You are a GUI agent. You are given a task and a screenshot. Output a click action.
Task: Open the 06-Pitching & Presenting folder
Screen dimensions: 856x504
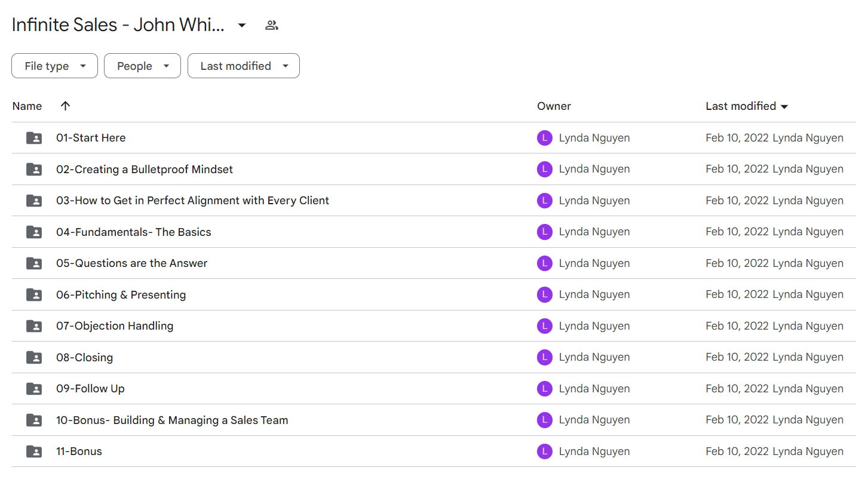(121, 295)
